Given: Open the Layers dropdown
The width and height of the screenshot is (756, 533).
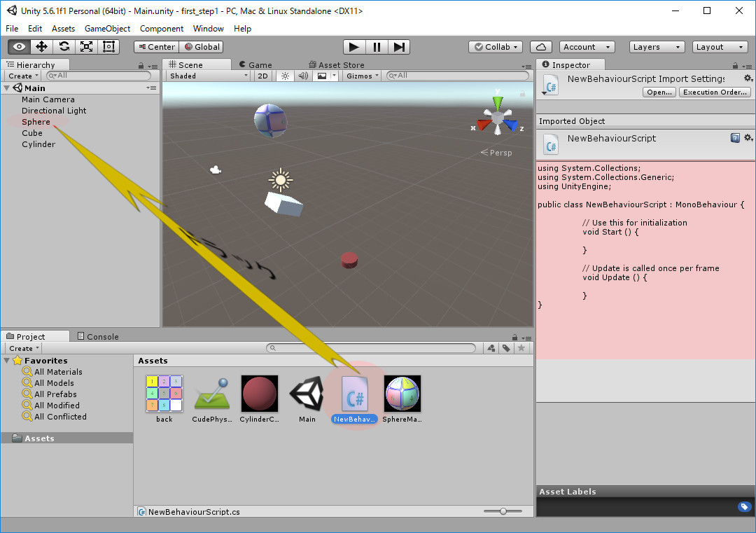Looking at the screenshot, I should (x=657, y=47).
